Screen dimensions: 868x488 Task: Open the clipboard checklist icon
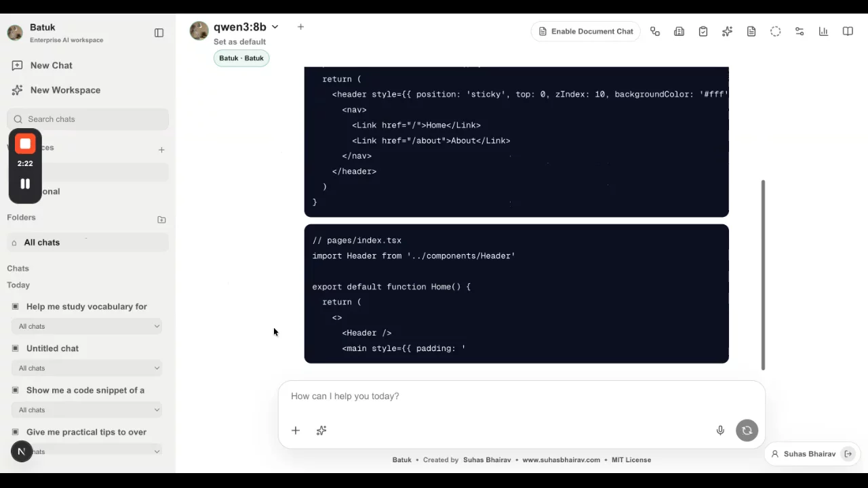[x=703, y=31]
